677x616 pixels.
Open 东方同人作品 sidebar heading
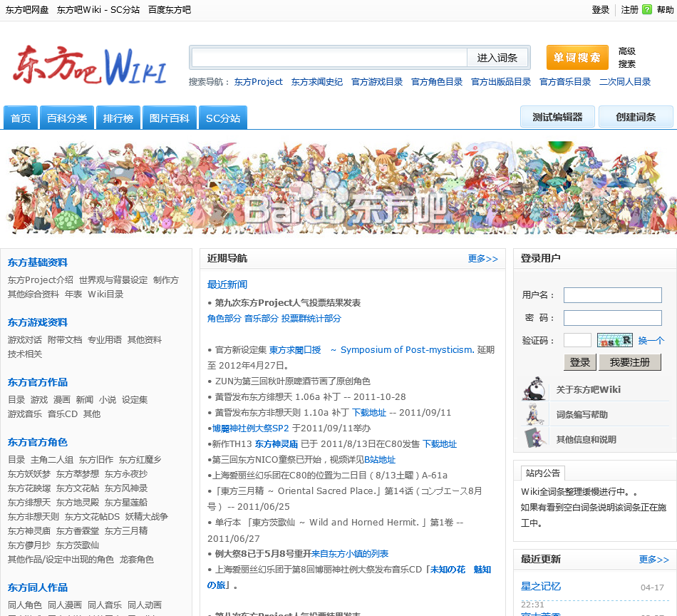(38, 587)
